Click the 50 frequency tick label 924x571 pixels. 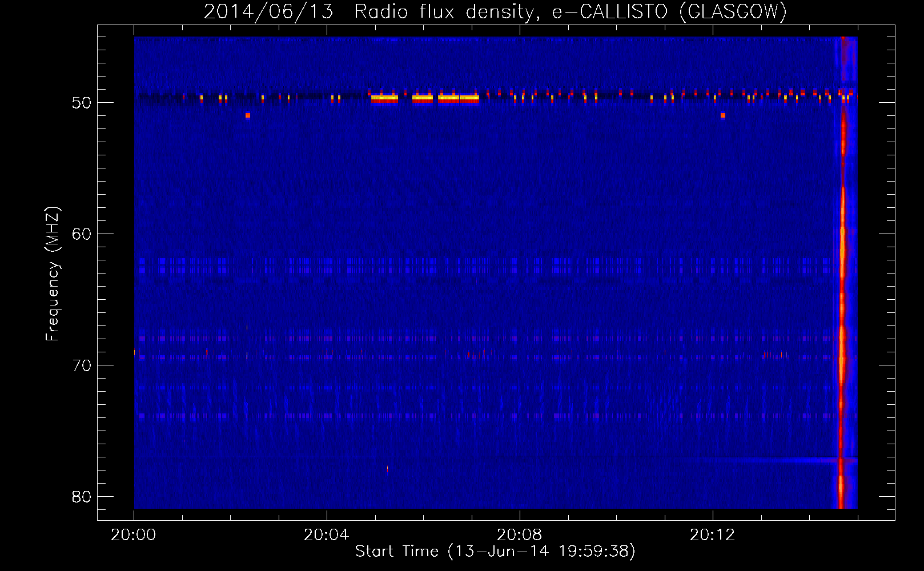[x=82, y=103]
